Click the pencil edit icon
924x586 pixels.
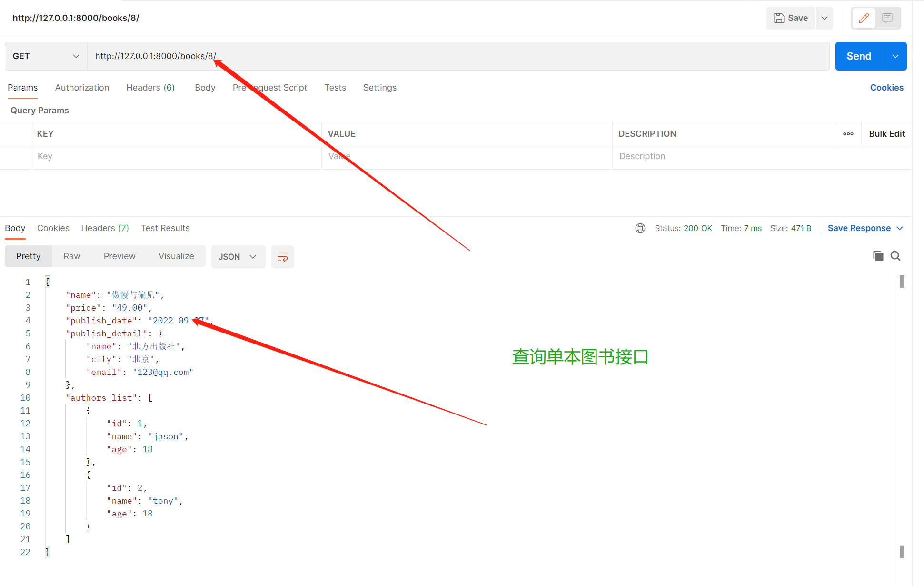[864, 18]
